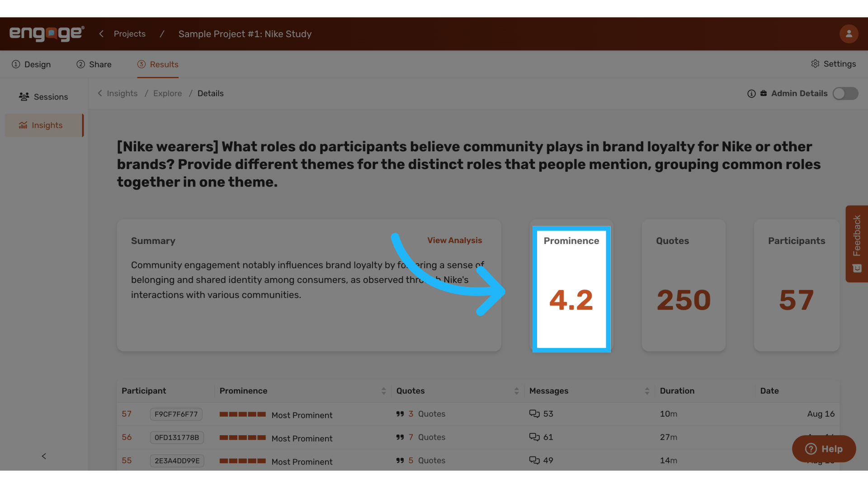Click the Engage logo

pyautogui.click(x=47, y=34)
